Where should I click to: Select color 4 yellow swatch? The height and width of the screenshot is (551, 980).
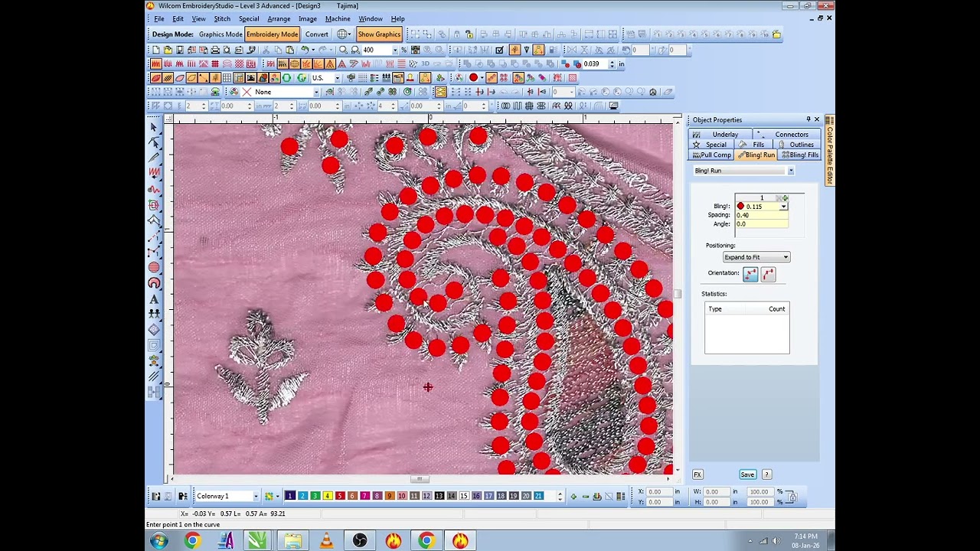coord(327,497)
